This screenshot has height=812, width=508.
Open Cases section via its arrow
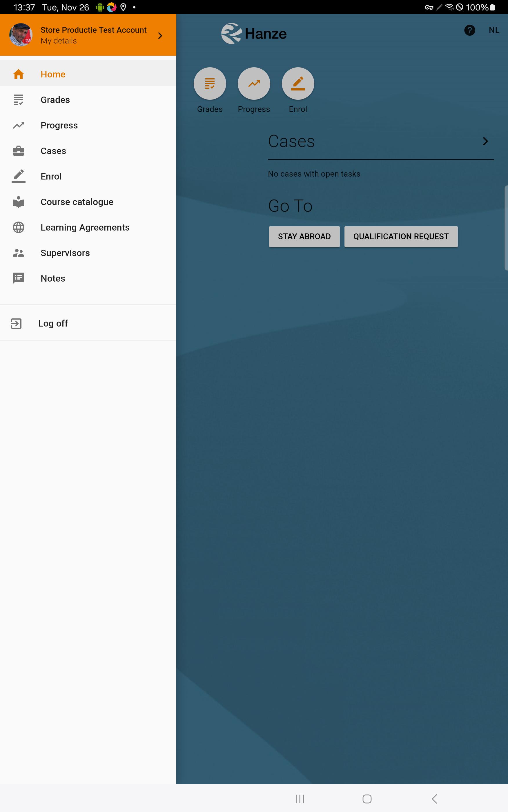(485, 141)
